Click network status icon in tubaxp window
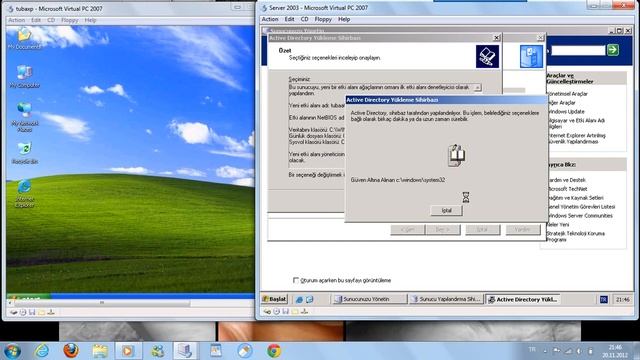Screen dimensions: 640x360 click(51, 312)
